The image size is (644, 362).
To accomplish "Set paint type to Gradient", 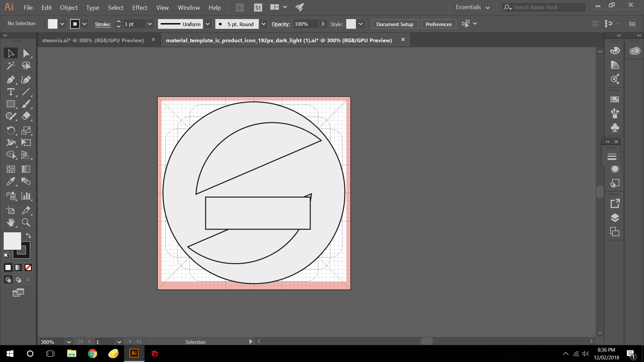I will [x=18, y=267].
